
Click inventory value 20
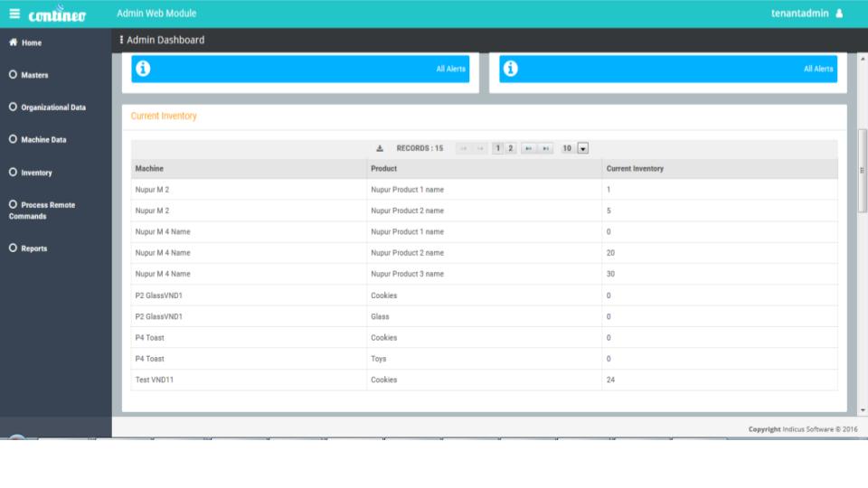click(610, 253)
